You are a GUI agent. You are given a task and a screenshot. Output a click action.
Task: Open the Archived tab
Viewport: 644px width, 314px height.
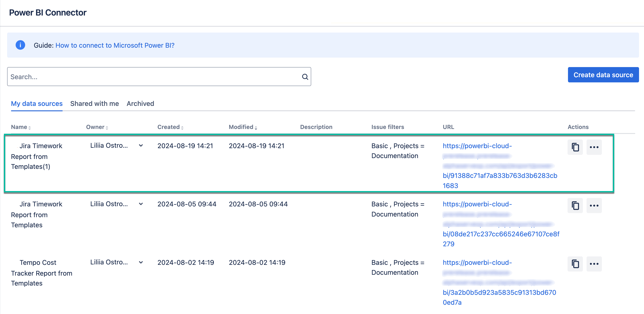click(x=140, y=104)
